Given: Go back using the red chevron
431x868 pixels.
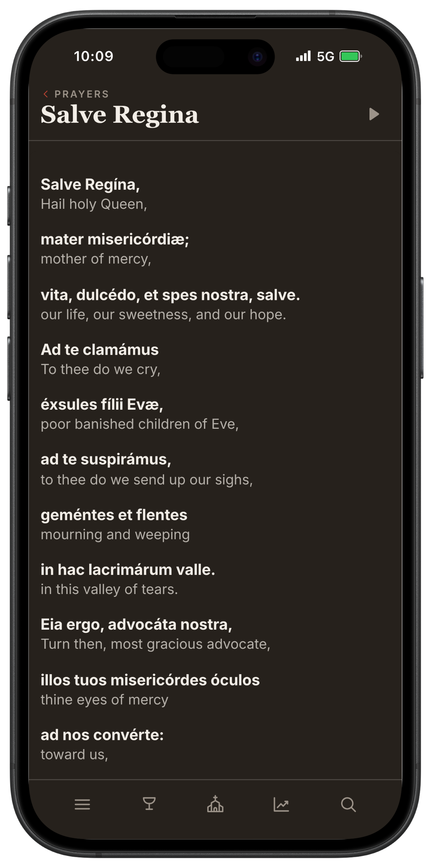Looking at the screenshot, I should tap(46, 94).
